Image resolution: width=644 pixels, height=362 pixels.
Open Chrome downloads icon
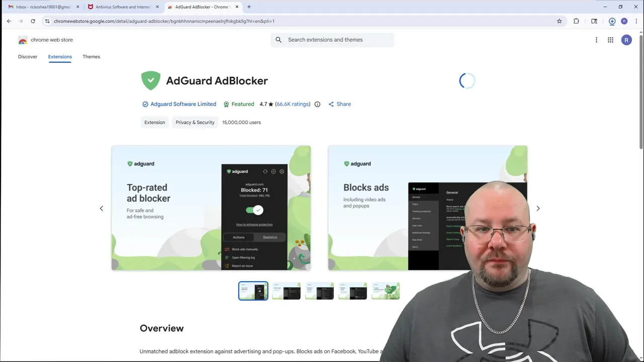[x=612, y=21]
